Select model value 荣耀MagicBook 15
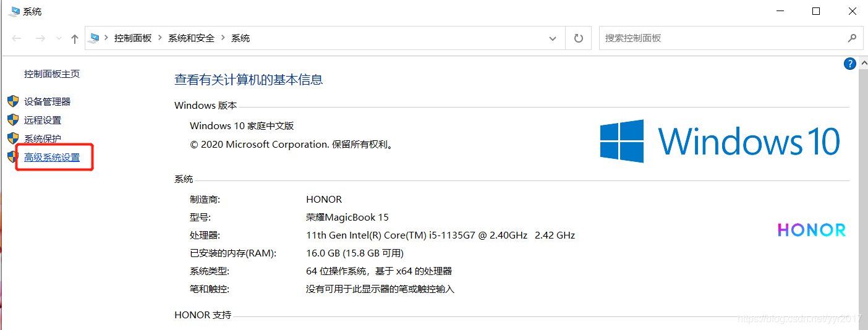Viewport: 868px width, 330px height. click(347, 218)
